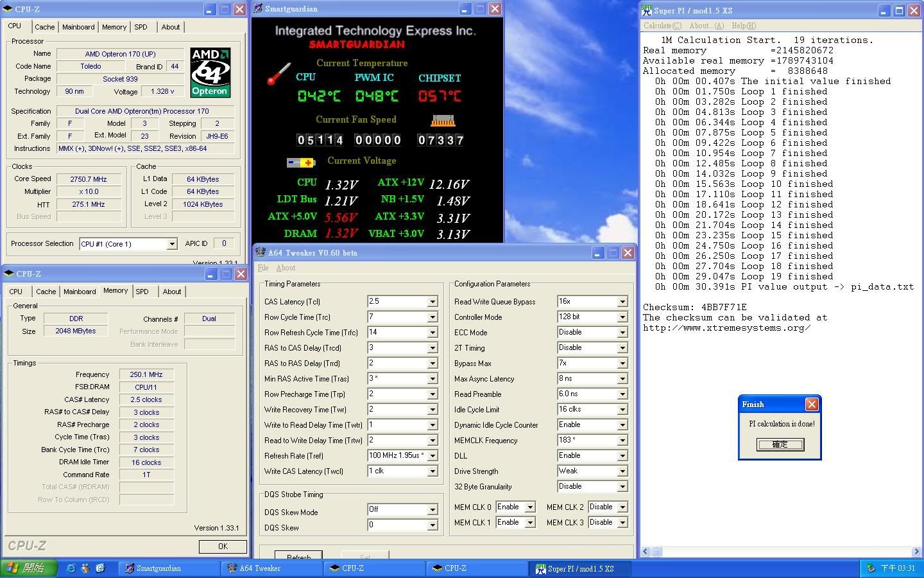Click the Super PI horizontal scrollbar right arrow
This screenshot has width=924, height=578.
tap(916, 552)
